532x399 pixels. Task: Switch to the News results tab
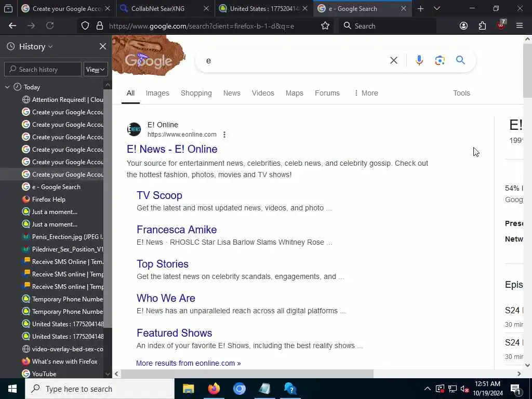click(x=232, y=94)
